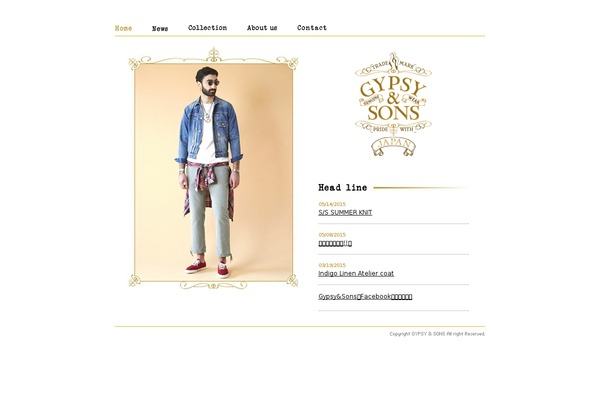Follow the Gypsy&Sons Facebook link
The image size is (600, 400).
click(x=365, y=296)
